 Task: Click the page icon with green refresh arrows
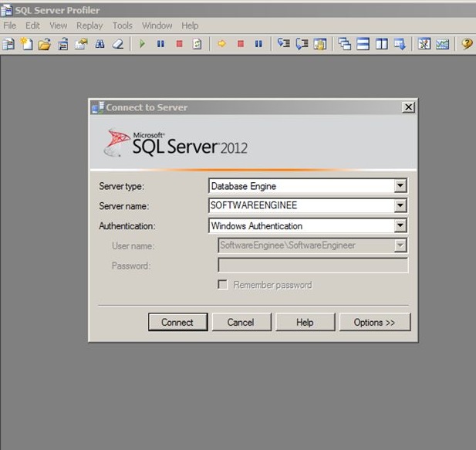(x=197, y=44)
